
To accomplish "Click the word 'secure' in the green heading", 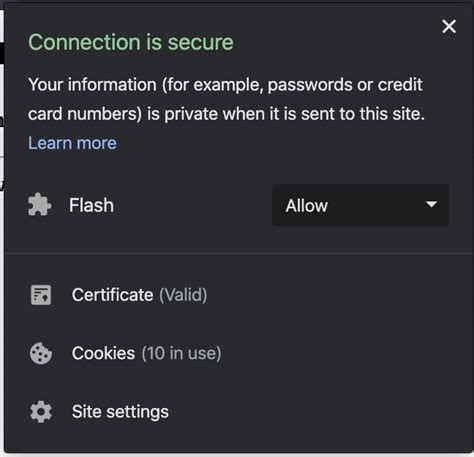I will tap(200, 42).
